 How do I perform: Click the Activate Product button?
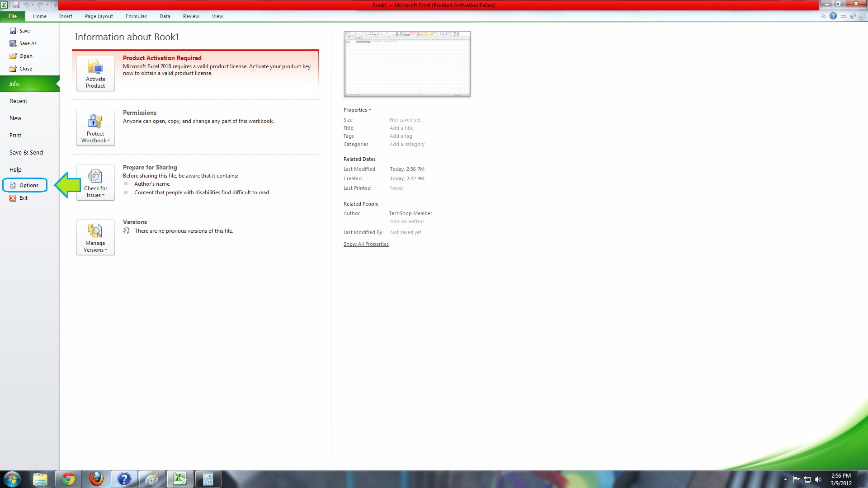coord(95,73)
